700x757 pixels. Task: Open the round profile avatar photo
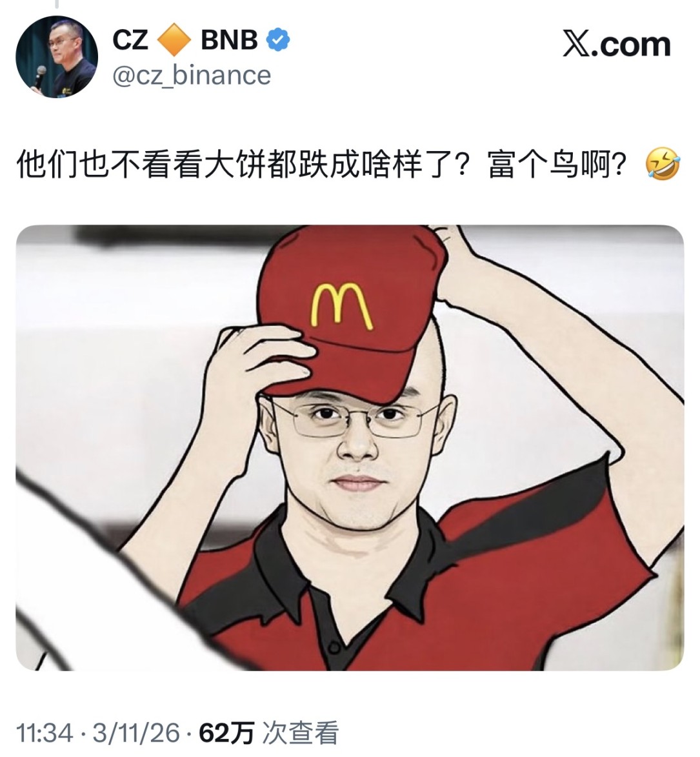[x=57, y=57]
